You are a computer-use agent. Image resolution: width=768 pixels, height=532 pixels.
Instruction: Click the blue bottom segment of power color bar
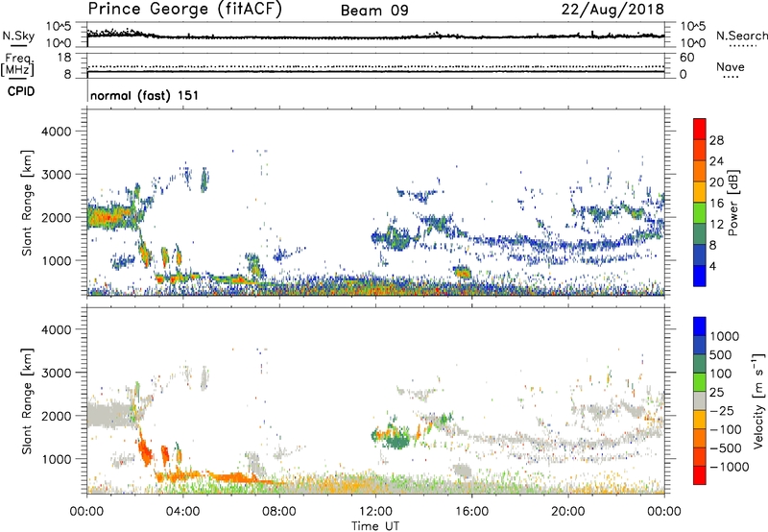point(700,276)
